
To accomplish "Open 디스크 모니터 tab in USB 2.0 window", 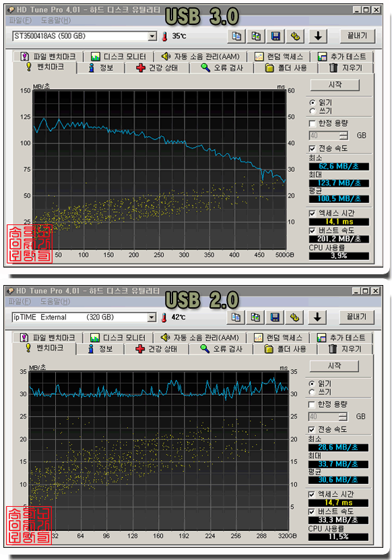I will [117, 338].
